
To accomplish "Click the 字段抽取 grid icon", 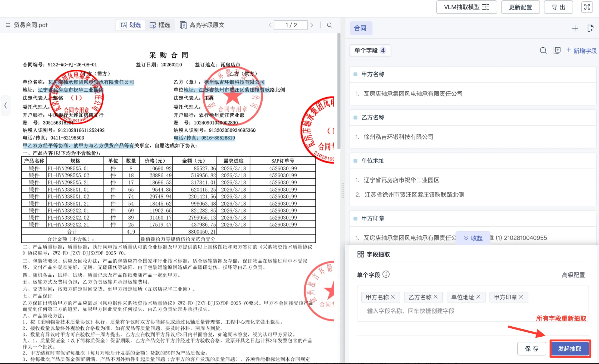I will [x=360, y=254].
